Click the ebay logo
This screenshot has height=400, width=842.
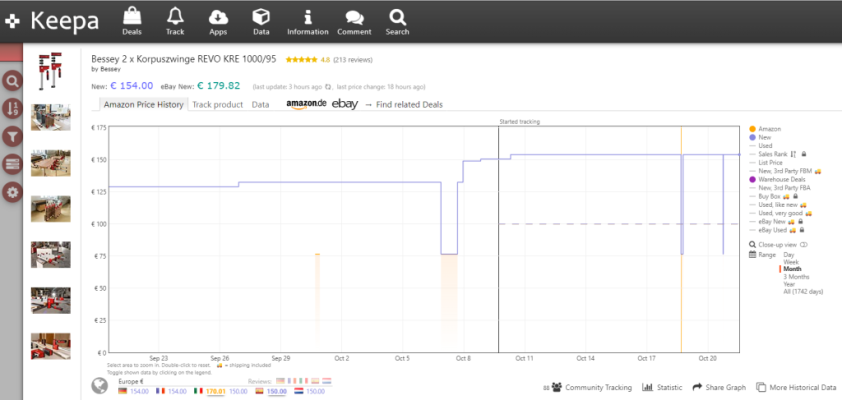345,104
